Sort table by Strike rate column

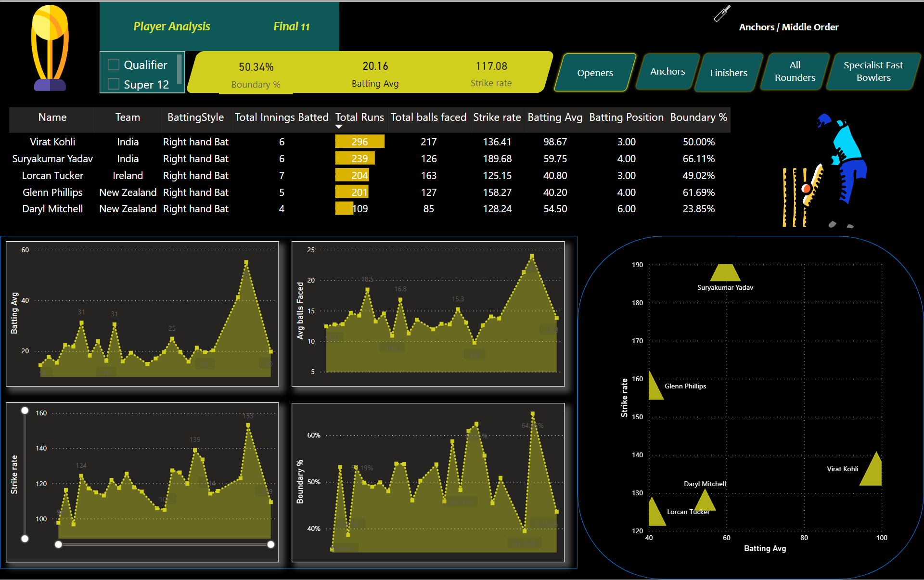pos(497,117)
